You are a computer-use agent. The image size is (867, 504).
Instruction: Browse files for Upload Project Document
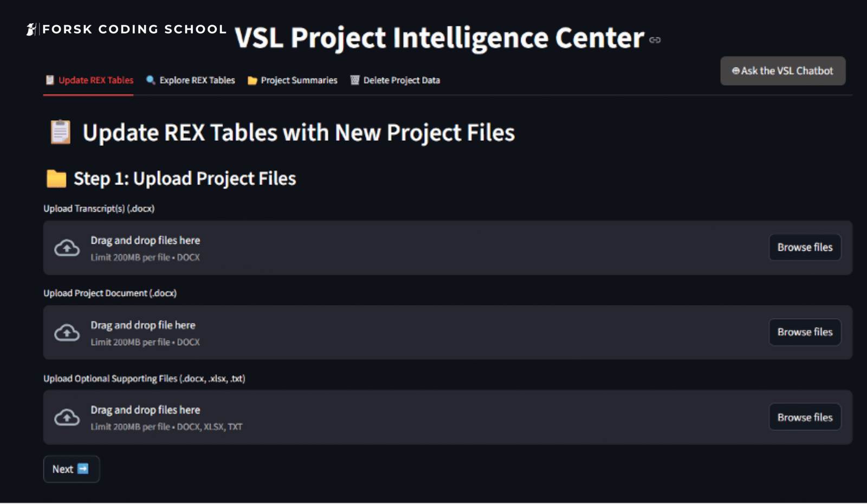click(805, 332)
